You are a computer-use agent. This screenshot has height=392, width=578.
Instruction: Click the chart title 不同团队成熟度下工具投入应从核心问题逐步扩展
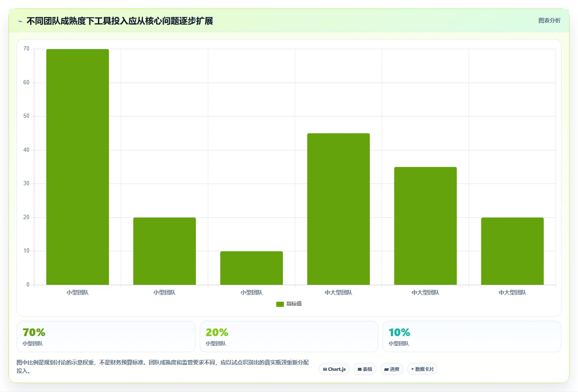point(120,21)
